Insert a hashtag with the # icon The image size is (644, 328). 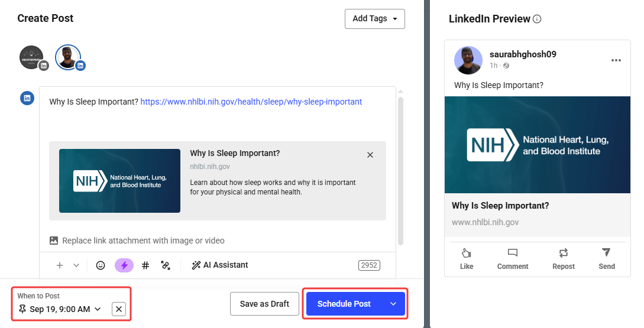[x=145, y=265]
